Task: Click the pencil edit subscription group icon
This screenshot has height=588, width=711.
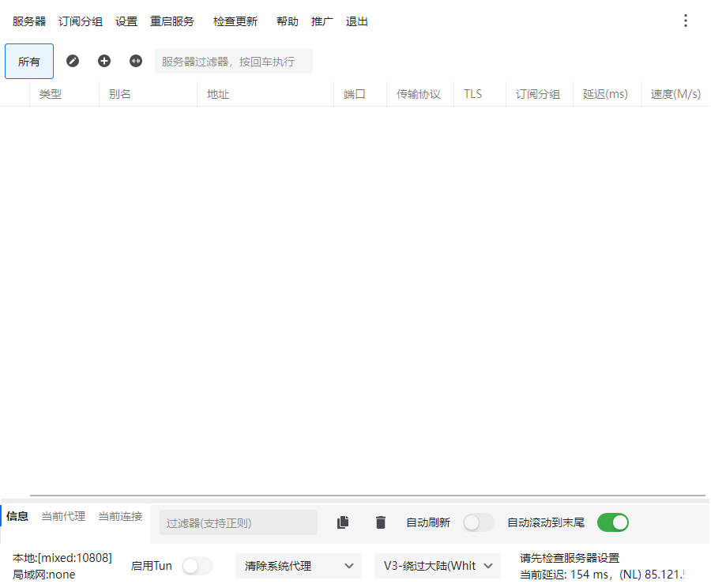Action: click(x=73, y=61)
